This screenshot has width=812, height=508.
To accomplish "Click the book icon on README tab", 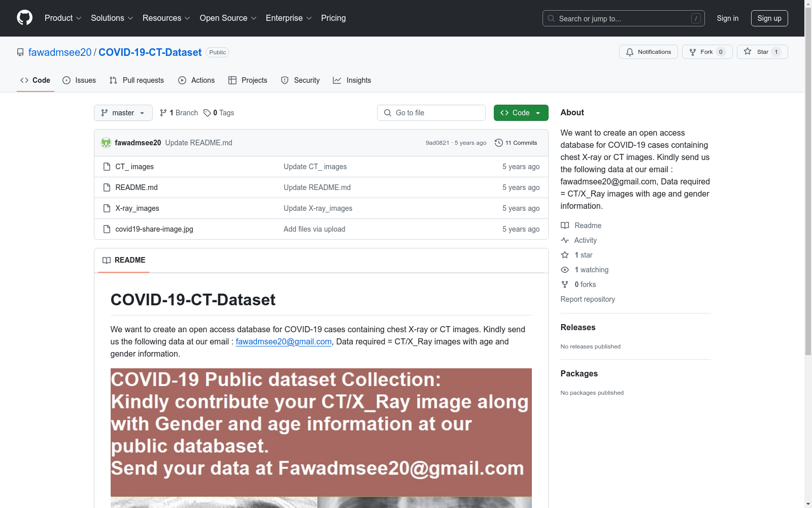I will pos(107,260).
